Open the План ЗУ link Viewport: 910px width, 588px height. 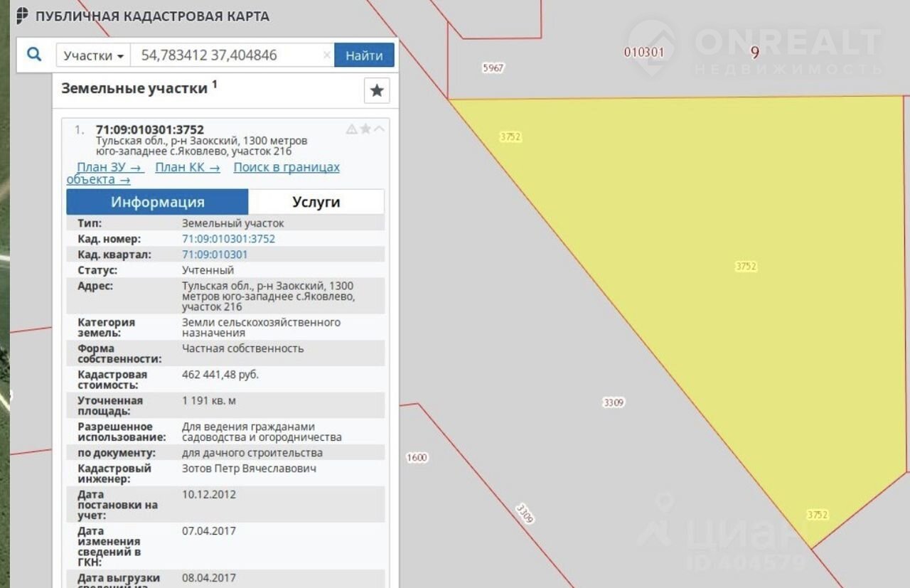point(110,167)
